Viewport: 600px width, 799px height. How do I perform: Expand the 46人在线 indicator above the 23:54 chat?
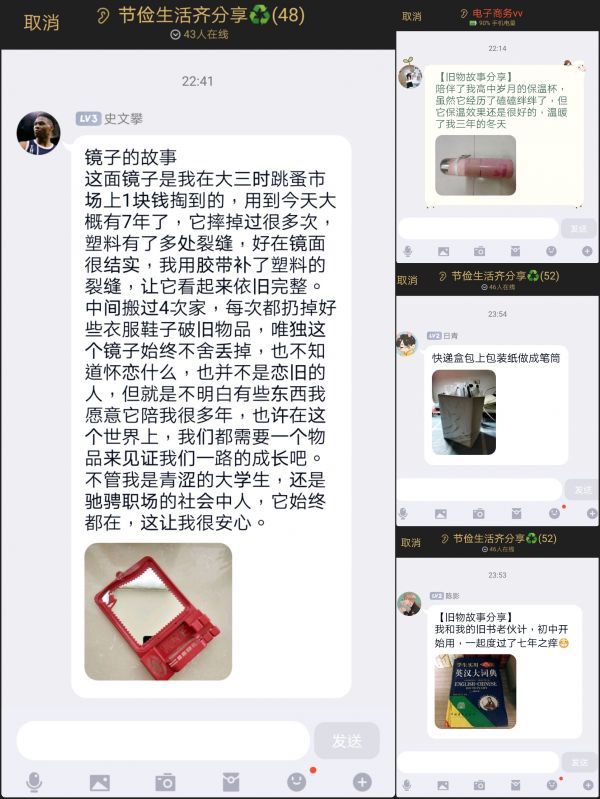tap(498, 287)
